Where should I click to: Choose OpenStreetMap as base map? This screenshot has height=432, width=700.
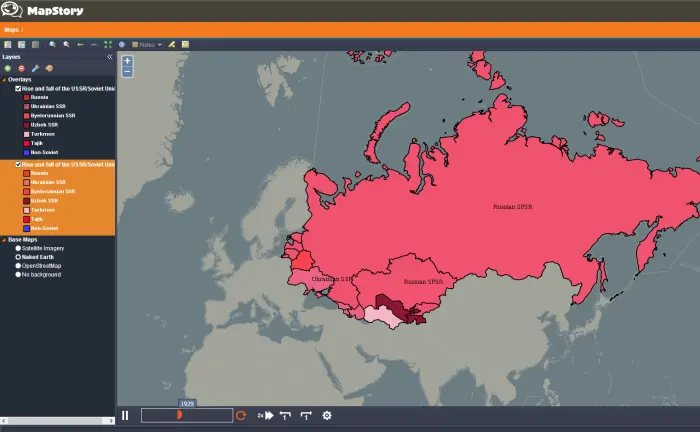click(18, 266)
